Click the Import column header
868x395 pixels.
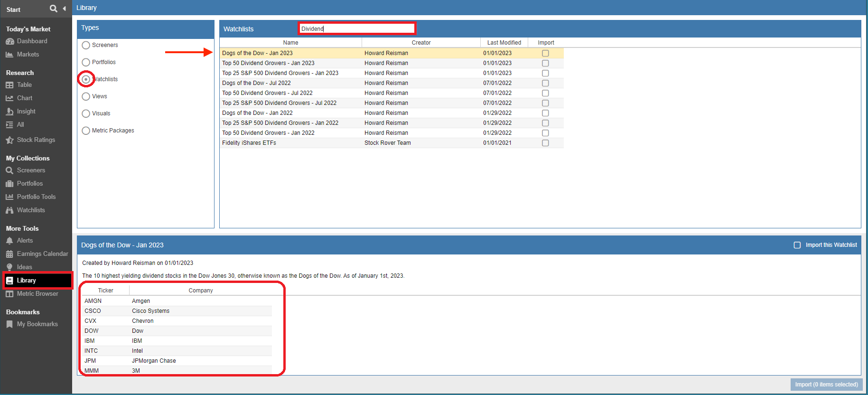tap(546, 43)
